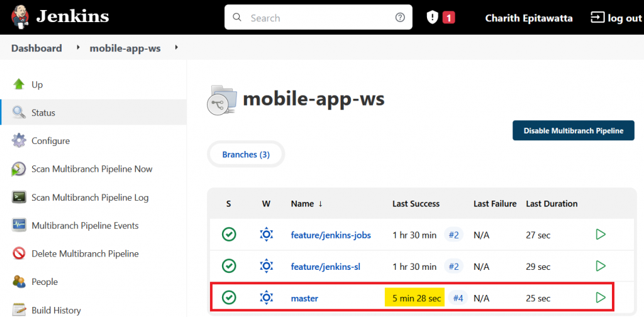The height and width of the screenshot is (317, 644).
Task: Go to the Dashboard breadcrumb link
Action: [36, 48]
